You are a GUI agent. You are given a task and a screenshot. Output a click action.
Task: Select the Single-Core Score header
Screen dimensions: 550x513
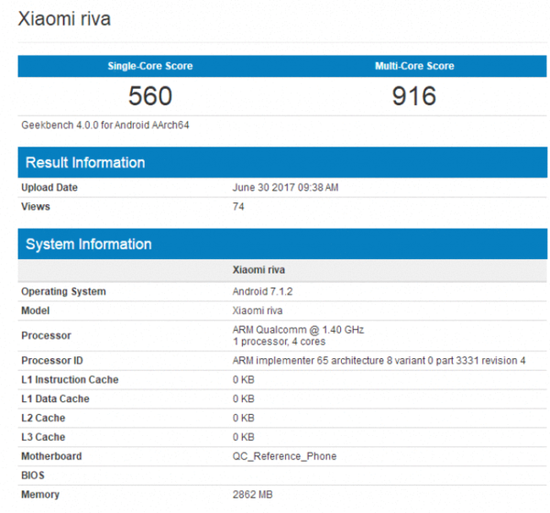pyautogui.click(x=150, y=66)
